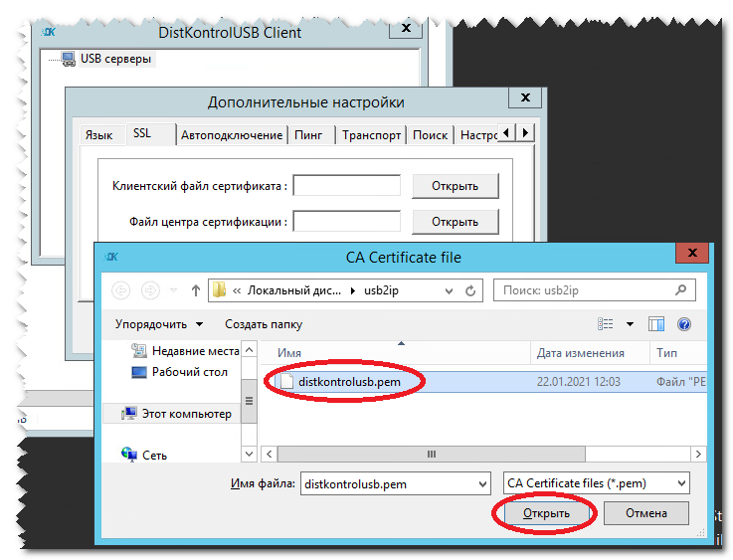Refresh the usb2ip folder view
The height and width of the screenshot is (560, 733).
[470, 290]
